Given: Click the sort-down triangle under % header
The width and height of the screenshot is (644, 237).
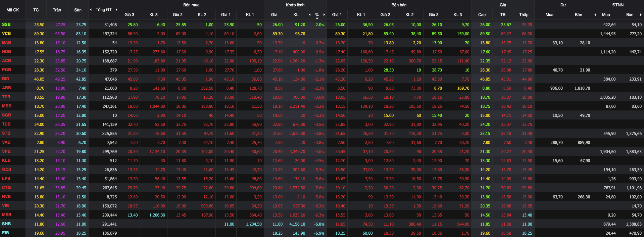Looking at the screenshot, I should click(x=317, y=18).
